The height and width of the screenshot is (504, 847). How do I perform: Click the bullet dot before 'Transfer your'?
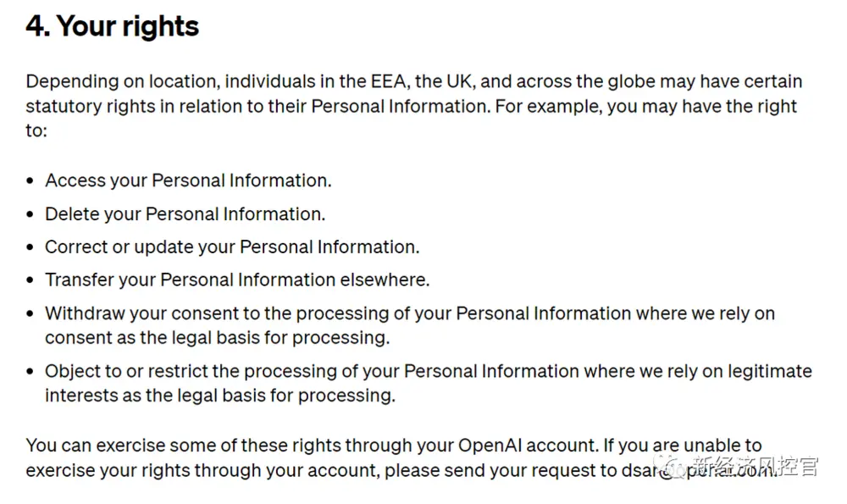(x=31, y=281)
